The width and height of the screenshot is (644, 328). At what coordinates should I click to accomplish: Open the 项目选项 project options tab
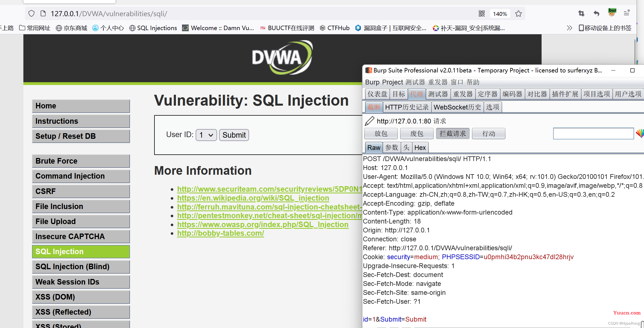[597, 94]
